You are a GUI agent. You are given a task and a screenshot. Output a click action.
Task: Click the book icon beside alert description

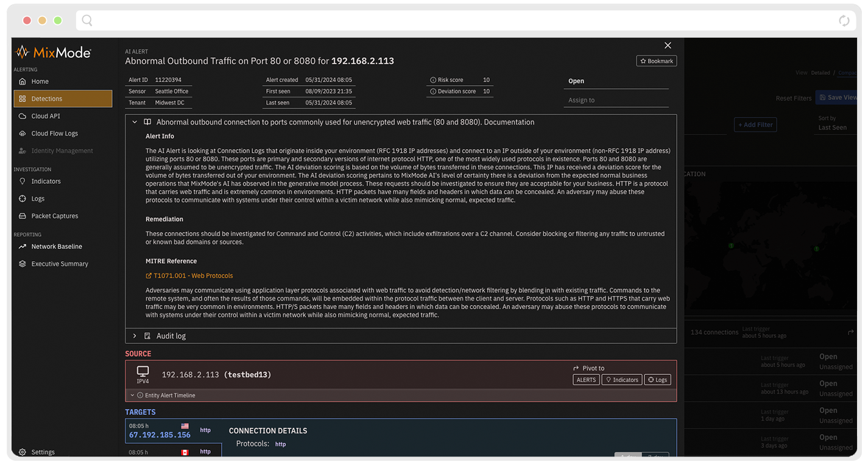click(147, 122)
